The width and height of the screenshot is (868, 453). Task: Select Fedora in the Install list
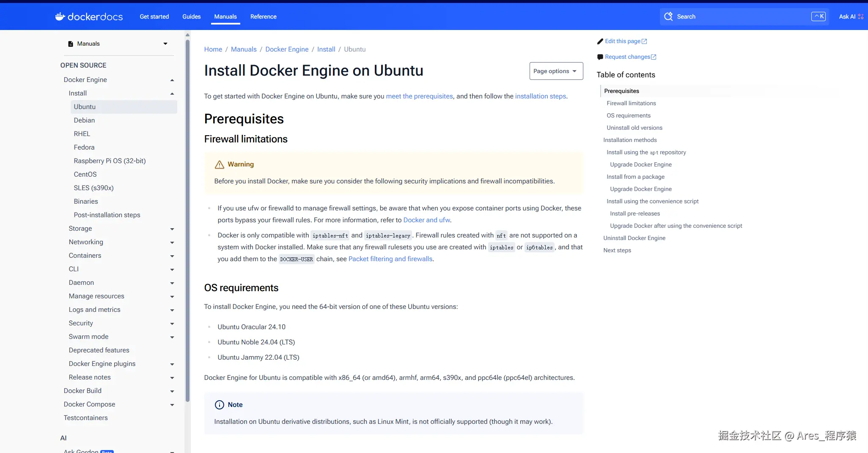(84, 147)
